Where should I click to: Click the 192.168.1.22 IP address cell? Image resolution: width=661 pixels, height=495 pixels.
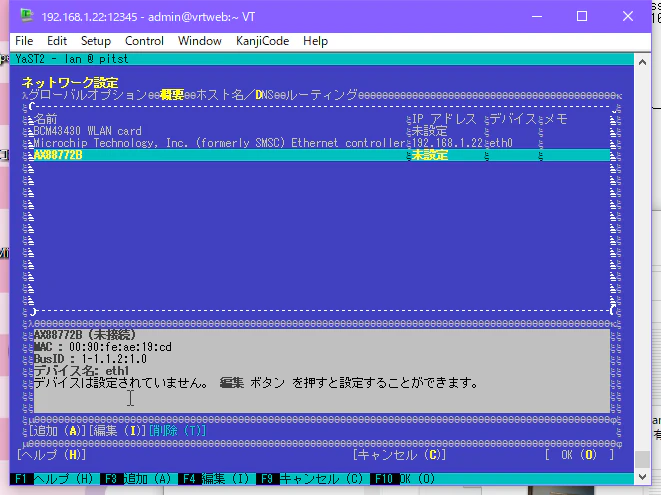[x=447, y=143]
